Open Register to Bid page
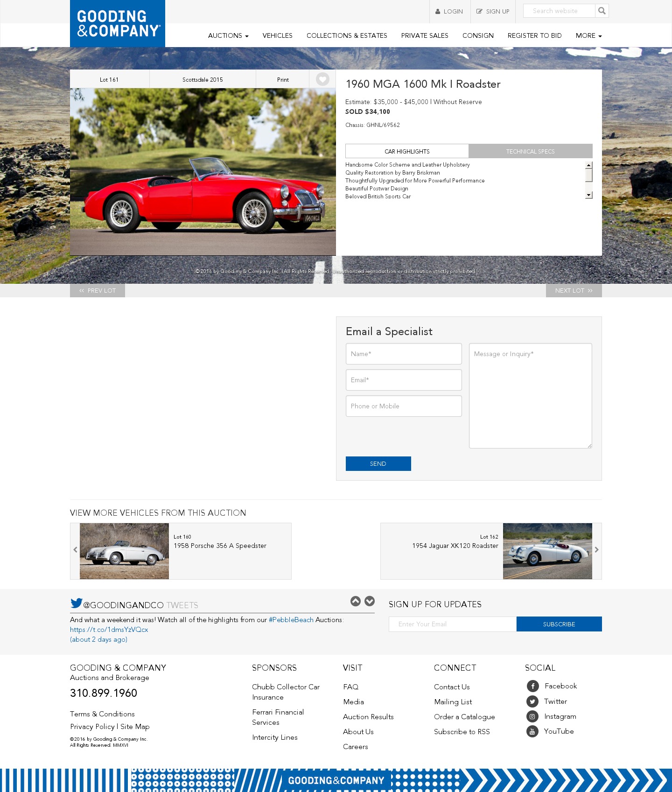Viewport: 672px width, 792px height. pos(534,35)
